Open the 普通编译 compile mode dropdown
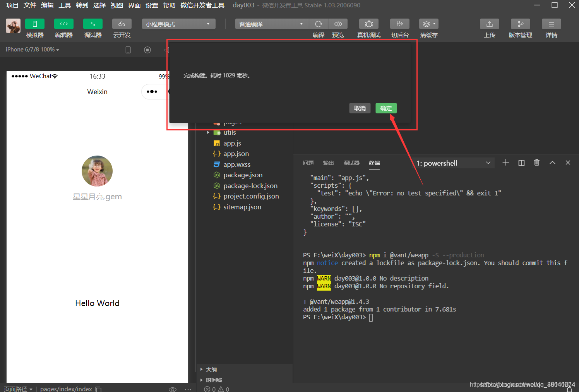This screenshot has width=579, height=392. [272, 24]
